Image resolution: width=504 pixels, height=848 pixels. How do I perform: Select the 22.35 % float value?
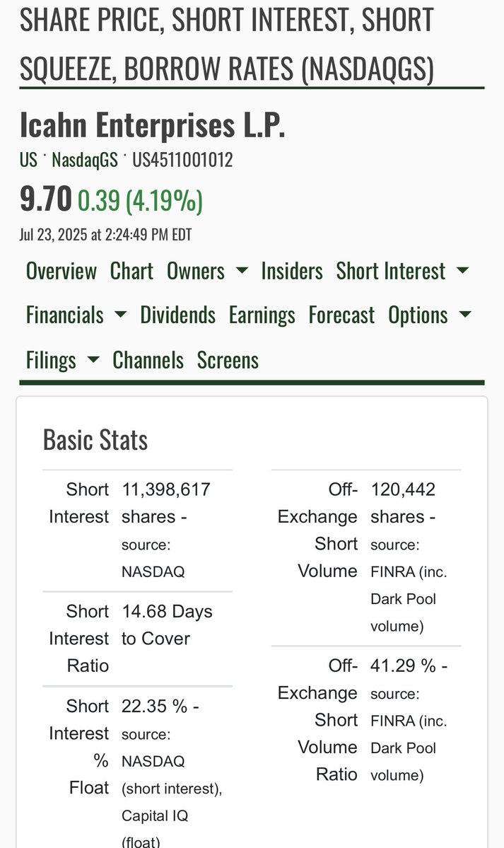(x=160, y=707)
